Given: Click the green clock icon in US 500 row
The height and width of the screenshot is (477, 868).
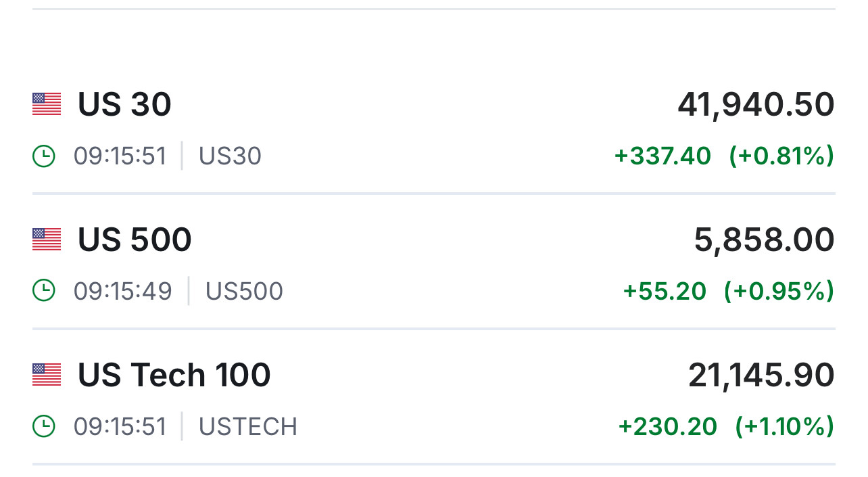Looking at the screenshot, I should click(x=44, y=291).
